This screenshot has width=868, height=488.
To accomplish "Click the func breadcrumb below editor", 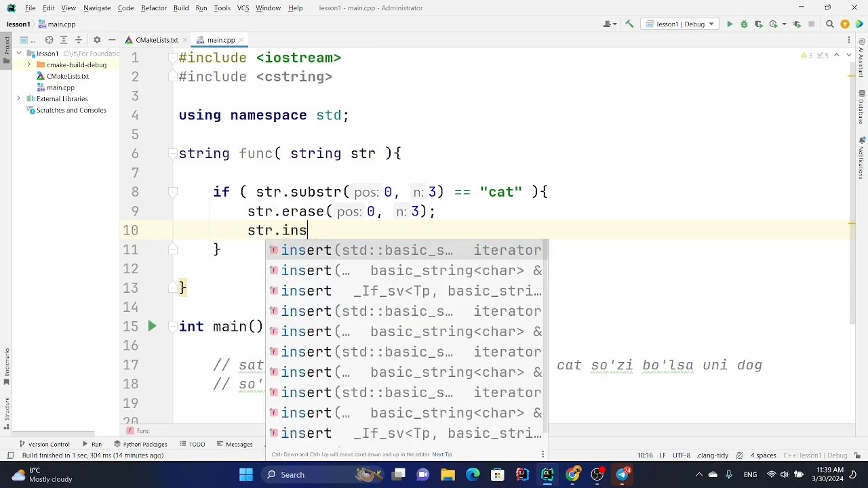I will pyautogui.click(x=139, y=431).
